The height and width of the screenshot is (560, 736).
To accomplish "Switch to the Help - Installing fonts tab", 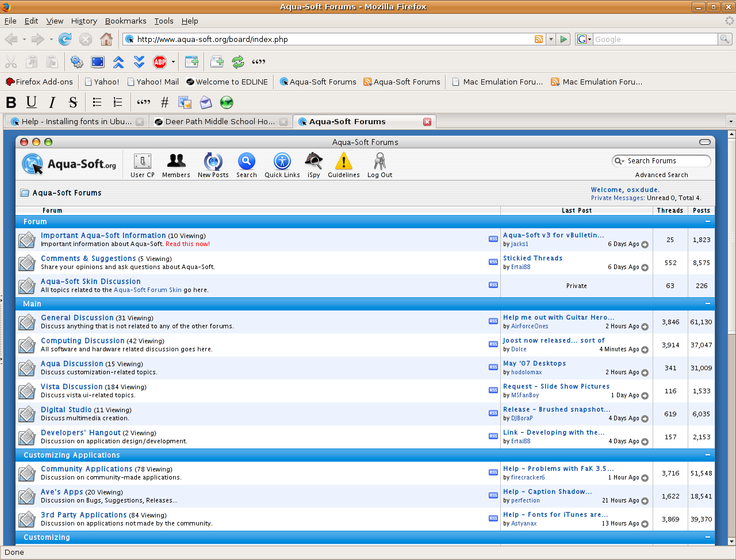I will tap(76, 121).
